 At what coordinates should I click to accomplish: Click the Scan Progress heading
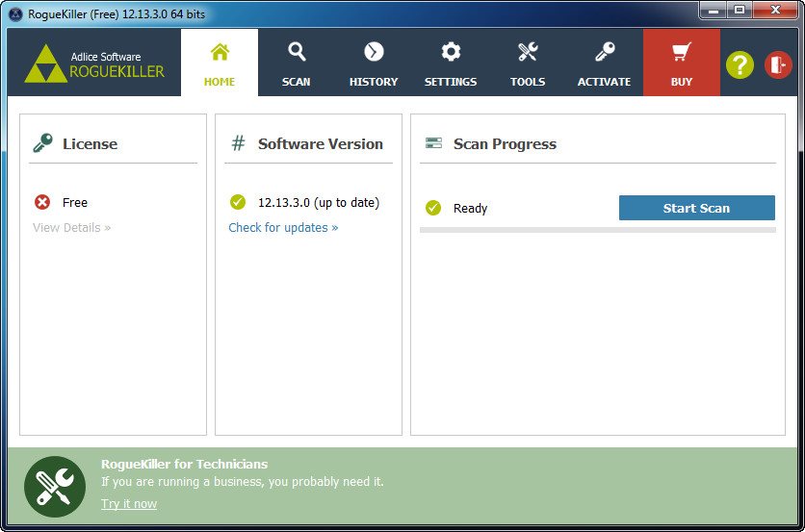click(x=505, y=144)
